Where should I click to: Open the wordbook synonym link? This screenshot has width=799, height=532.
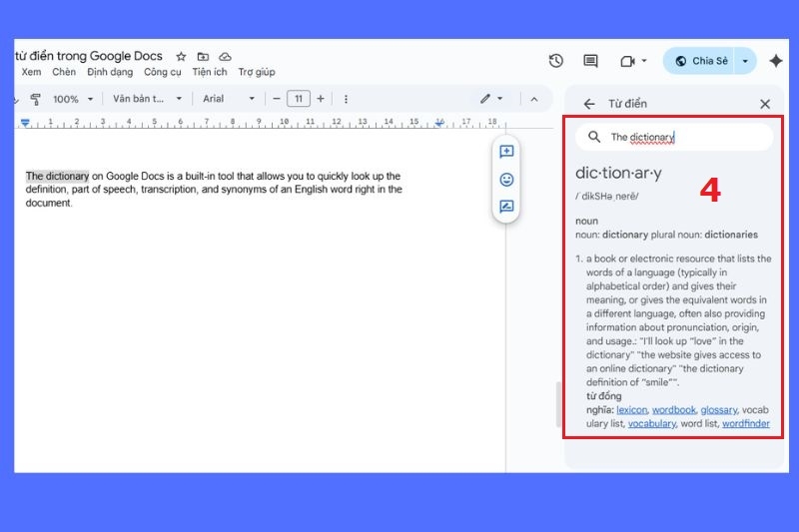tap(673, 410)
